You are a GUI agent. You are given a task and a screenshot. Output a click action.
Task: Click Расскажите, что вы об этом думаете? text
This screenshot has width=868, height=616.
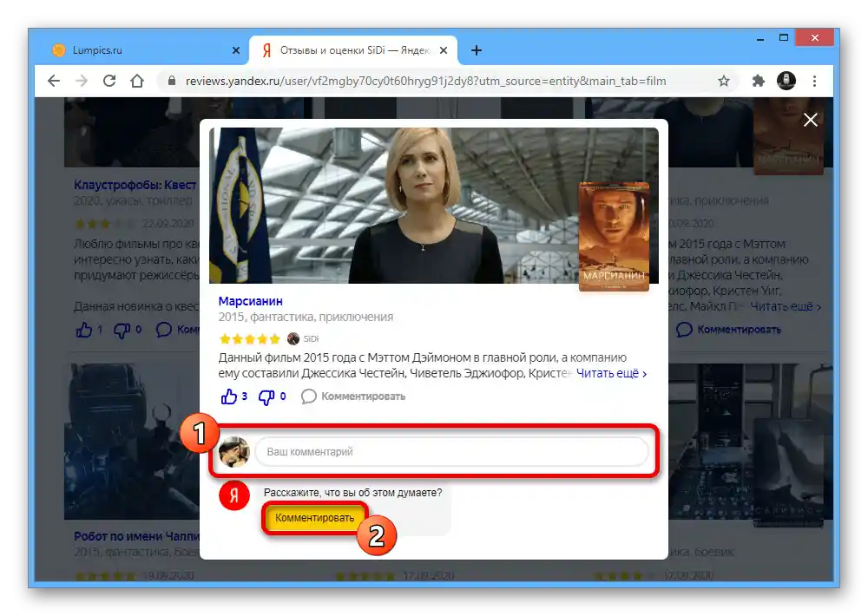[x=352, y=492]
